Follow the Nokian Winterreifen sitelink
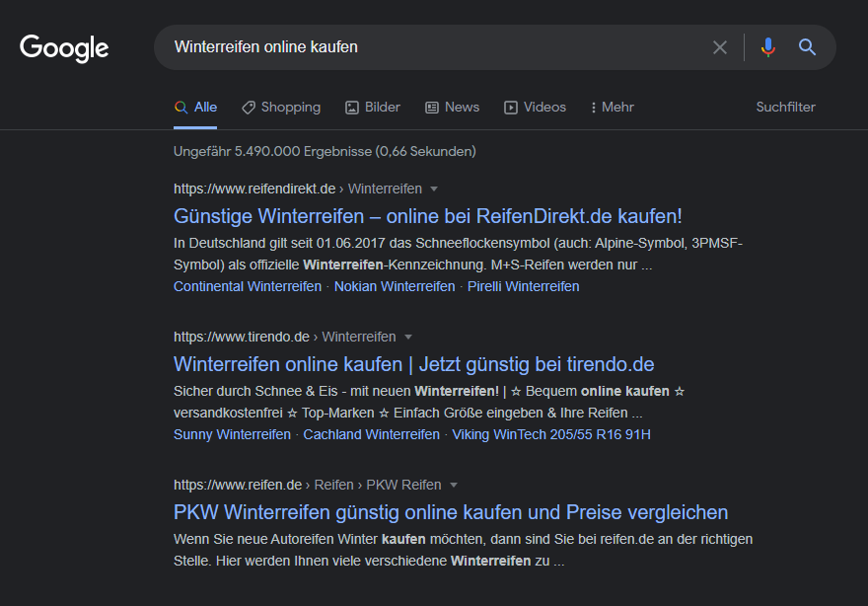Viewport: 868px width, 606px height. tap(395, 286)
